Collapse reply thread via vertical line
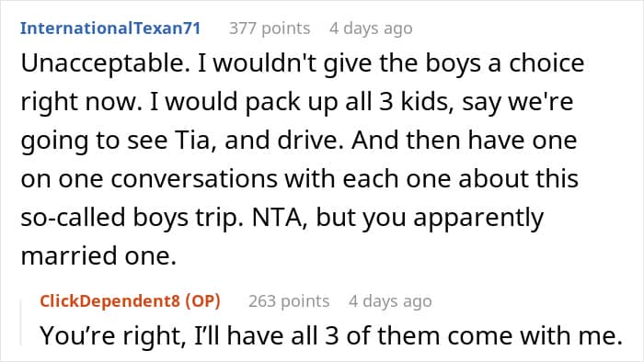This screenshot has width=644, height=362. [x=21, y=322]
